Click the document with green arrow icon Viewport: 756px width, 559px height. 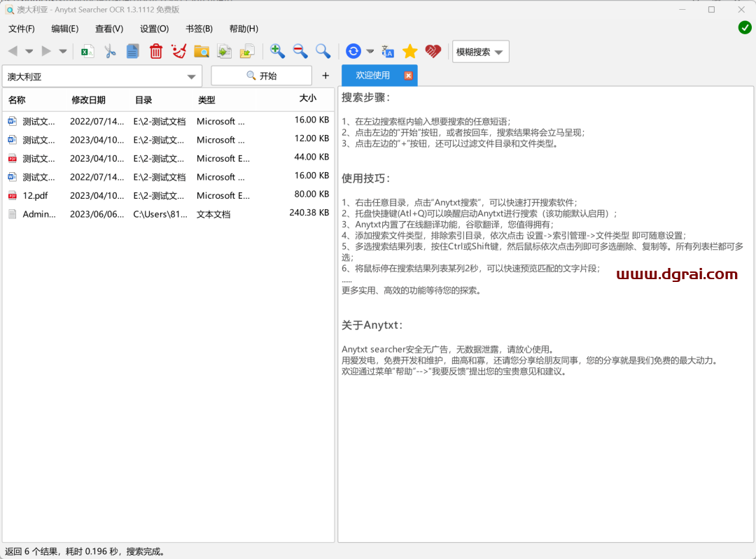pos(224,51)
